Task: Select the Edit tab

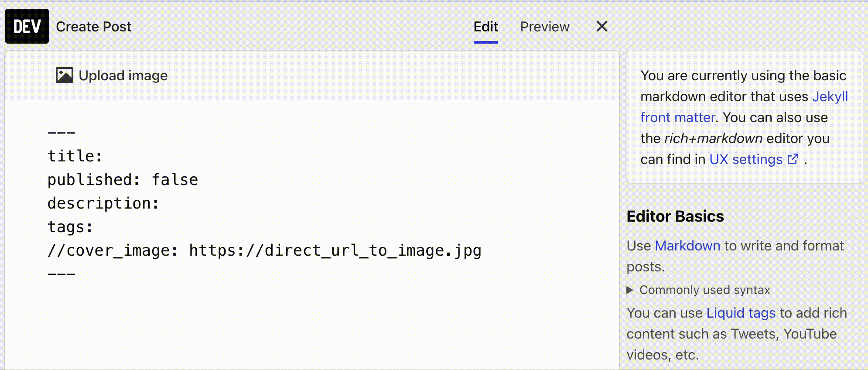Action: 485,27
